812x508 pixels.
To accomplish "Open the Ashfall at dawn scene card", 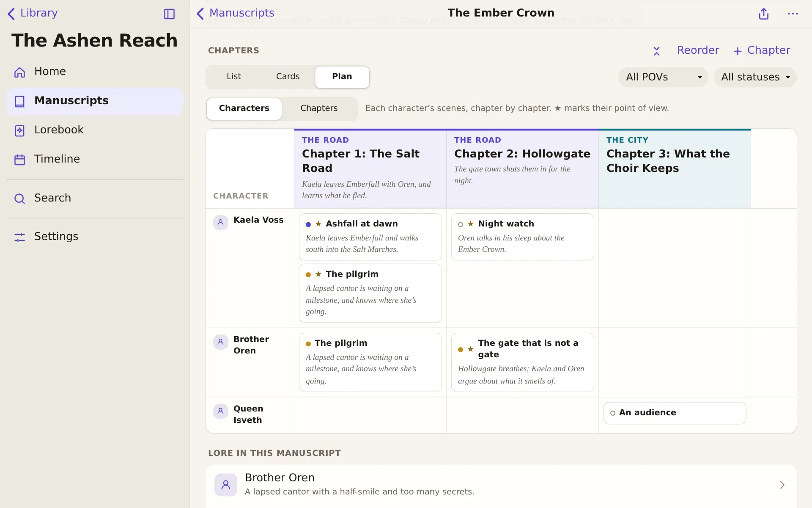I will point(370,237).
